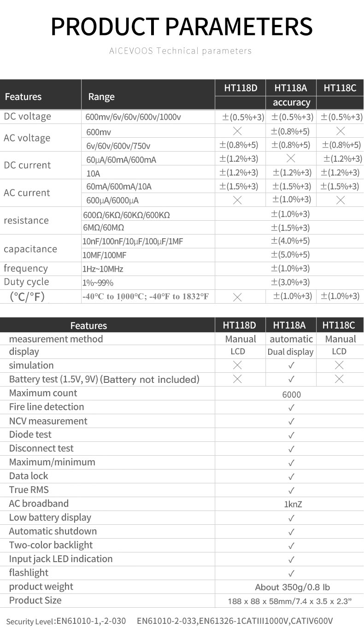Click the X for HT118D in the simulation row
Image resolution: width=364 pixels, height=628 pixels.
coord(238,365)
